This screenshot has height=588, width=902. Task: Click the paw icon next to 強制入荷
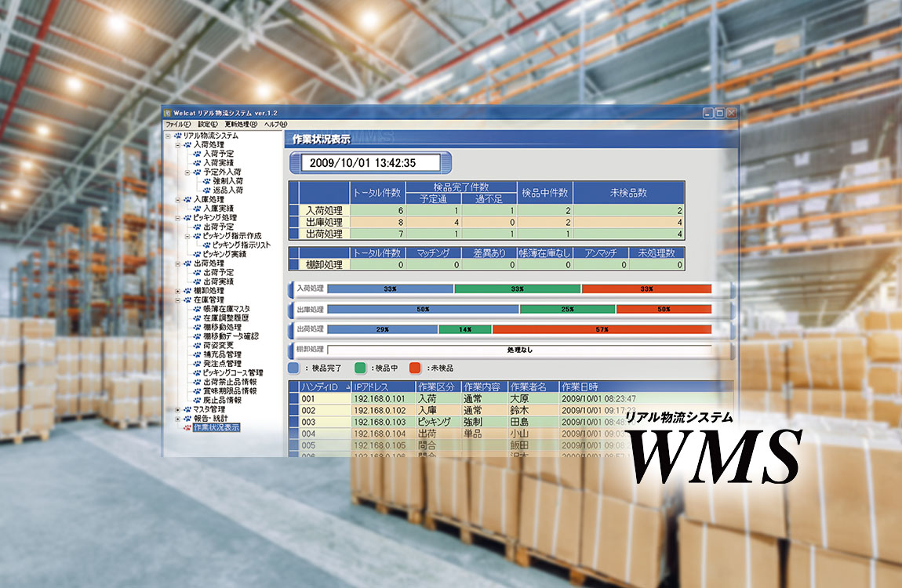point(207,181)
